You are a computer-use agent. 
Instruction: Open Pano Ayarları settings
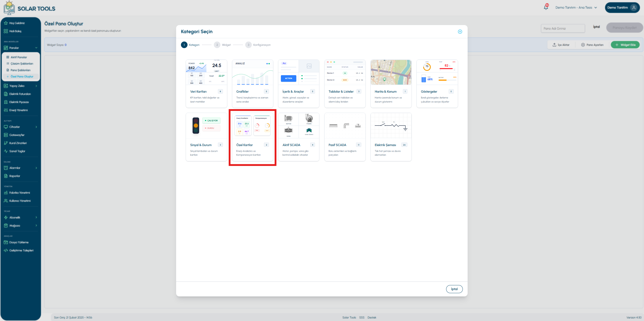point(592,45)
